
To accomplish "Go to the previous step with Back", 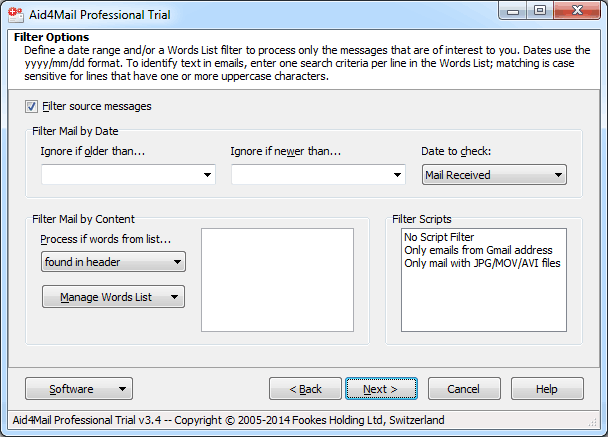I will [305, 389].
